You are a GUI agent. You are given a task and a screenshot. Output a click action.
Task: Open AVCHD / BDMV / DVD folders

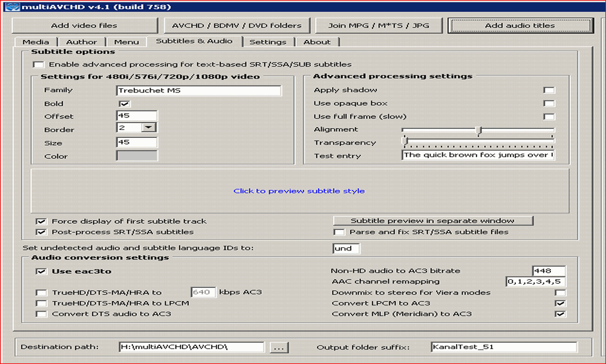(236, 25)
